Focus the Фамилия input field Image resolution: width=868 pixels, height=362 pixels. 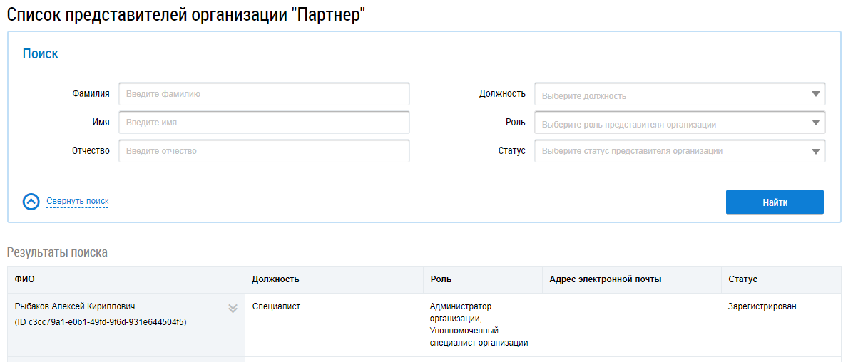(x=264, y=94)
